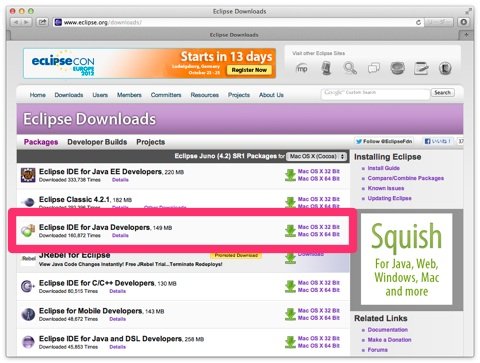Download Java Developers Mac OS X 32 Bit
Viewport: 480px width, 363px height.
319,227
